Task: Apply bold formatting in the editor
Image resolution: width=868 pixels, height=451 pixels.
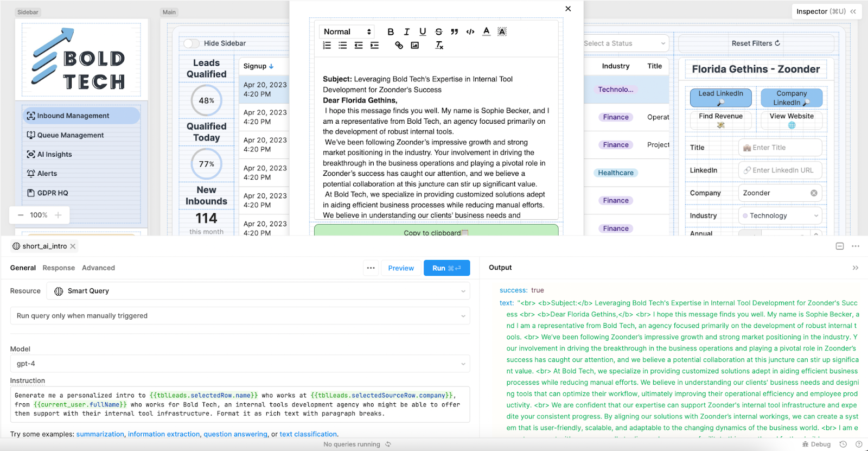Action: 391,31
